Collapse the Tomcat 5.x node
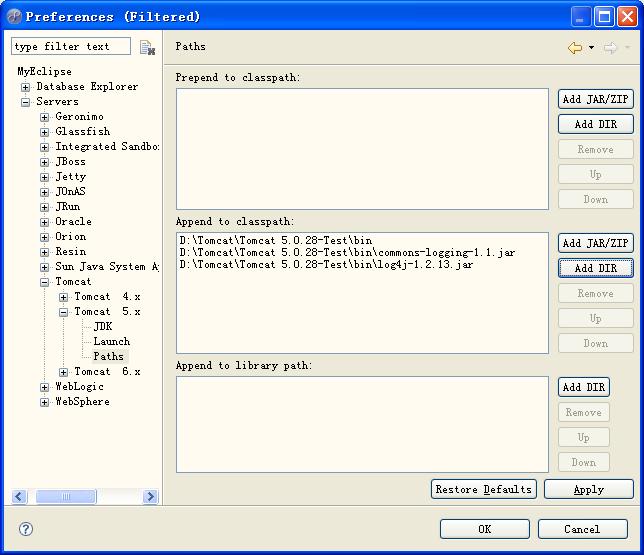This screenshot has width=644, height=555. 64,312
